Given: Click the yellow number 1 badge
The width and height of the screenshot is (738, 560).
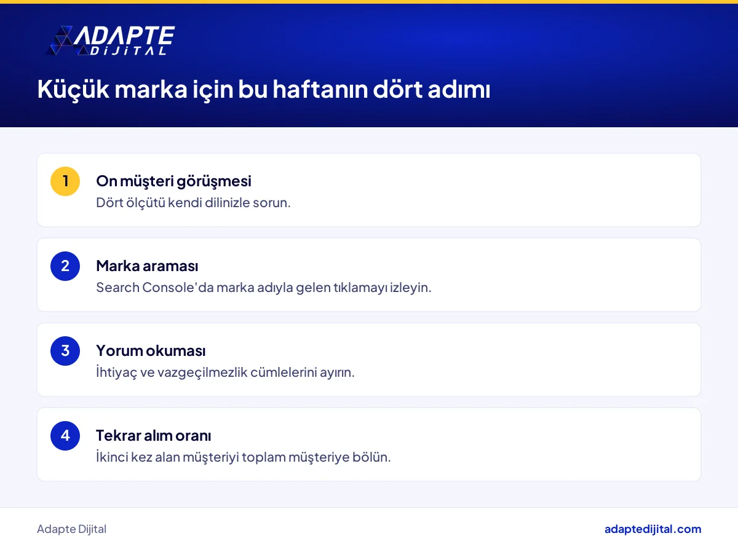Looking at the screenshot, I should pos(65,181).
